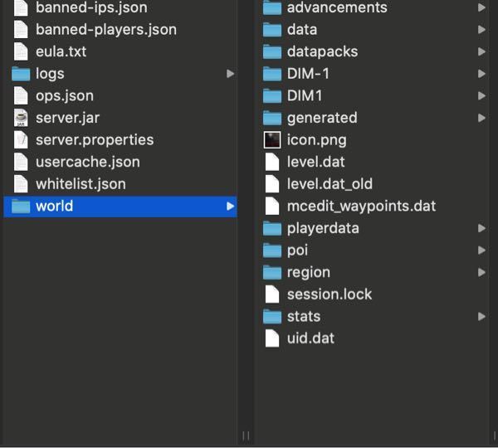Expand the advancements folder arrow

pos(481,7)
